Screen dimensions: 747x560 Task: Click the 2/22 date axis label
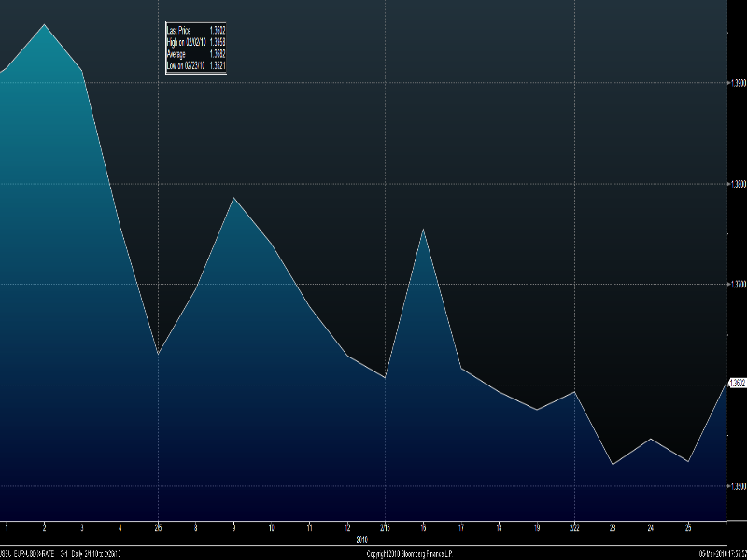pyautogui.click(x=574, y=527)
